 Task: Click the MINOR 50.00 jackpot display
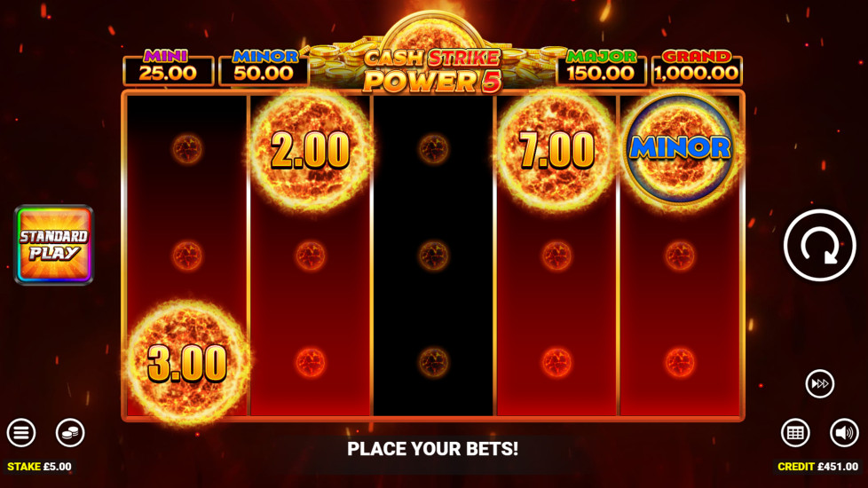(x=264, y=67)
